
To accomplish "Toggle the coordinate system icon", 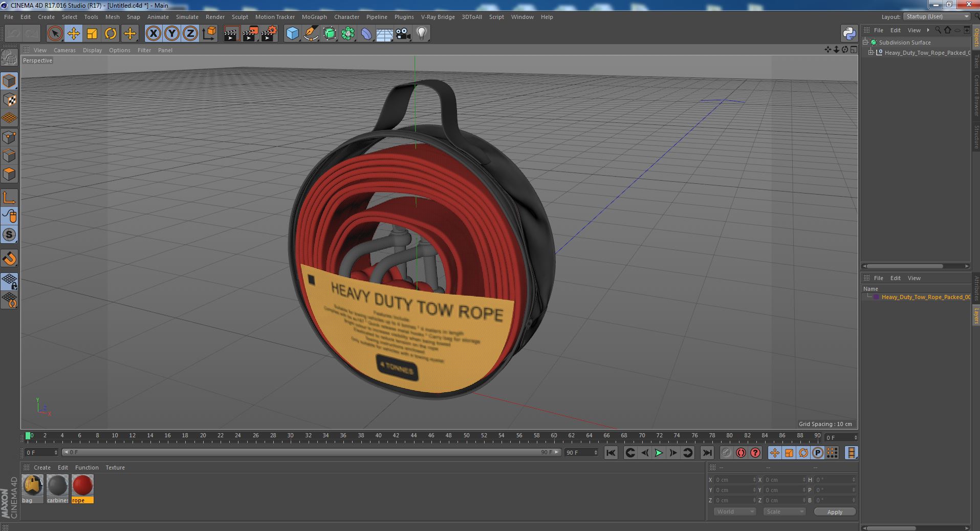I will coord(209,34).
